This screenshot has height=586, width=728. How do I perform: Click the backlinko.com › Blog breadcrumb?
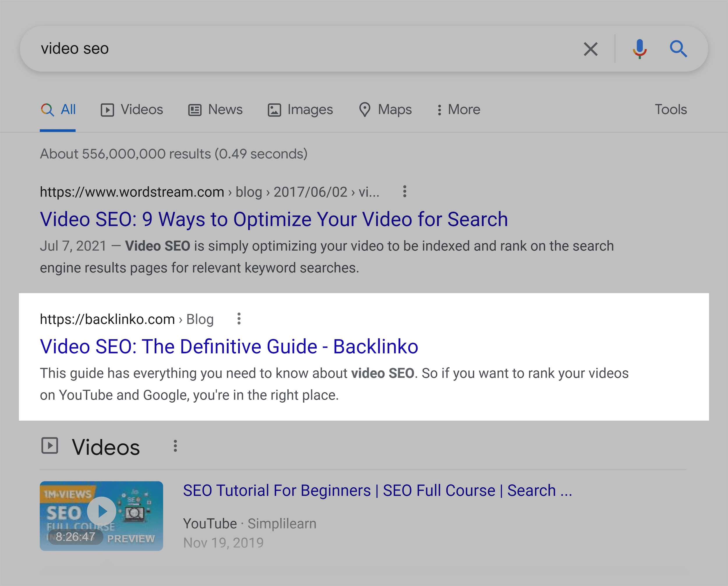click(127, 319)
